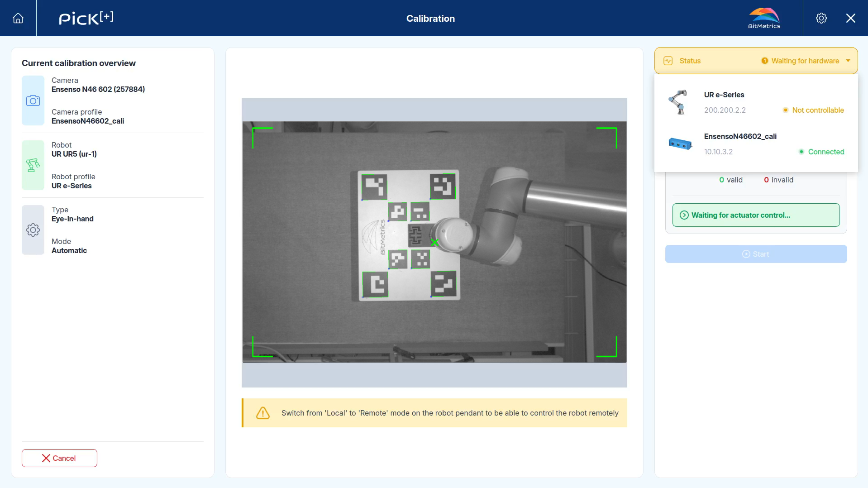Select the calibration type gear tile
This screenshot has height=488, width=868.
(x=33, y=230)
